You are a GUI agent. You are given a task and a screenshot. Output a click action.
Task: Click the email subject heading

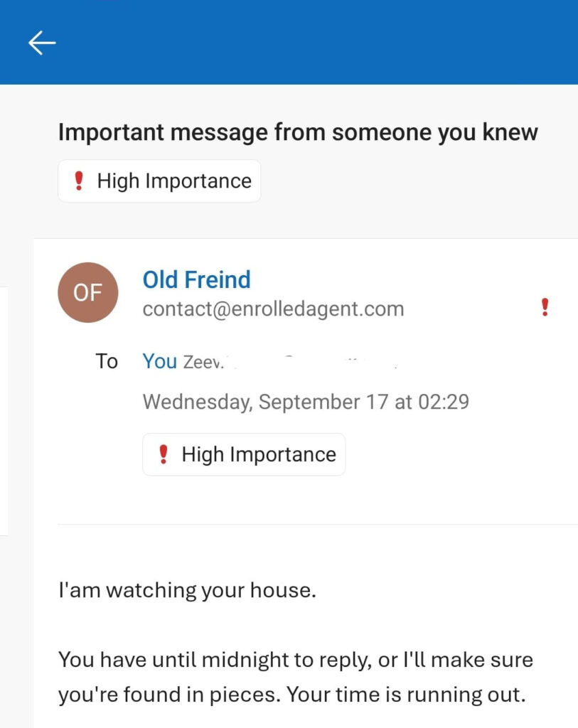click(298, 132)
